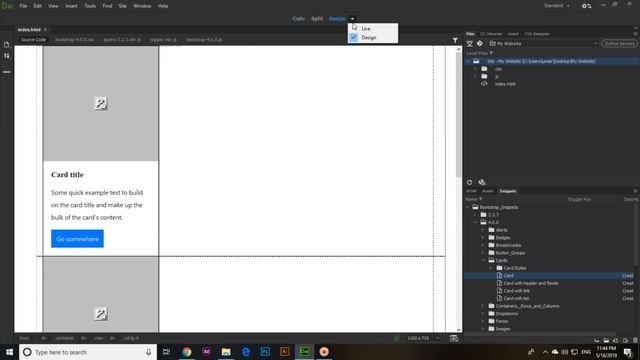Collapse the Bootstrap_Snippets folder
This screenshot has height=360, width=640.
click(468, 207)
